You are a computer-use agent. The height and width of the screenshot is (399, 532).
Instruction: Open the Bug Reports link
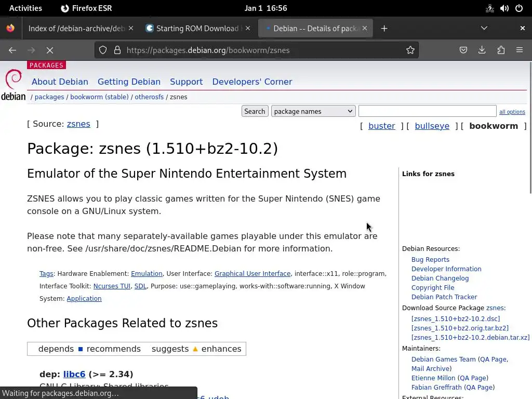(430, 260)
